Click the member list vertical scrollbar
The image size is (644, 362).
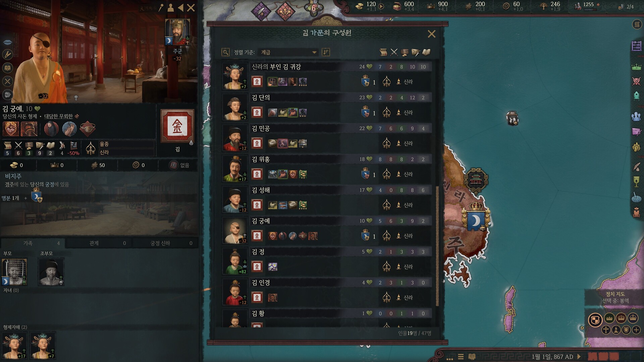click(437, 246)
